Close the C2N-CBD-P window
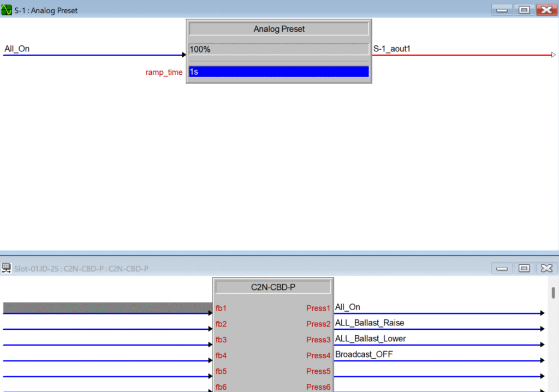 tap(545, 268)
